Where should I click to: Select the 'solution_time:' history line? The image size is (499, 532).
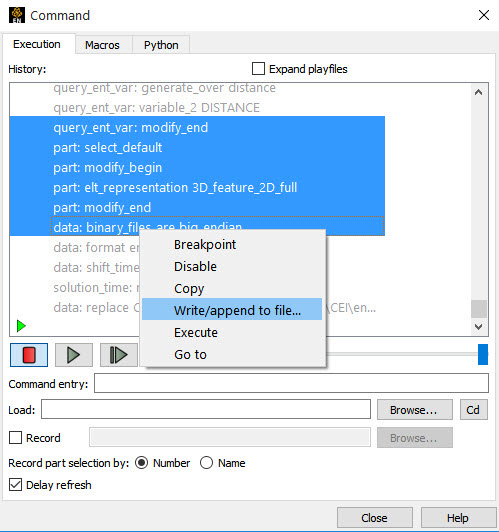[96, 288]
